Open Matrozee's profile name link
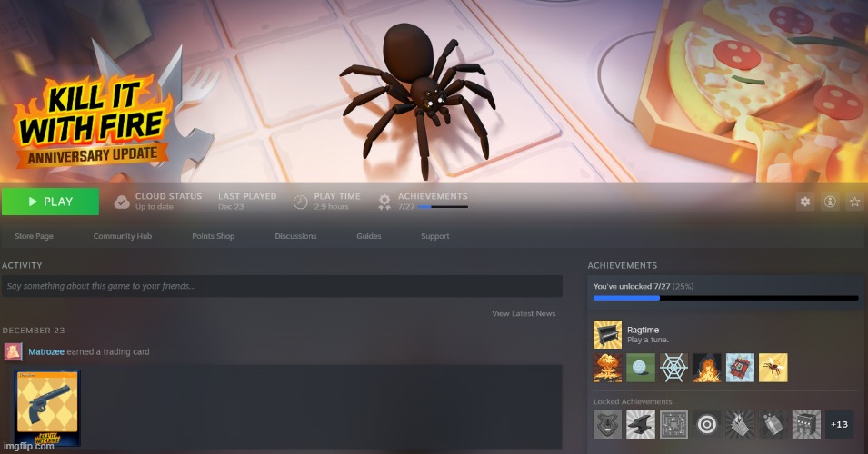The width and height of the screenshot is (868, 454). tap(46, 351)
